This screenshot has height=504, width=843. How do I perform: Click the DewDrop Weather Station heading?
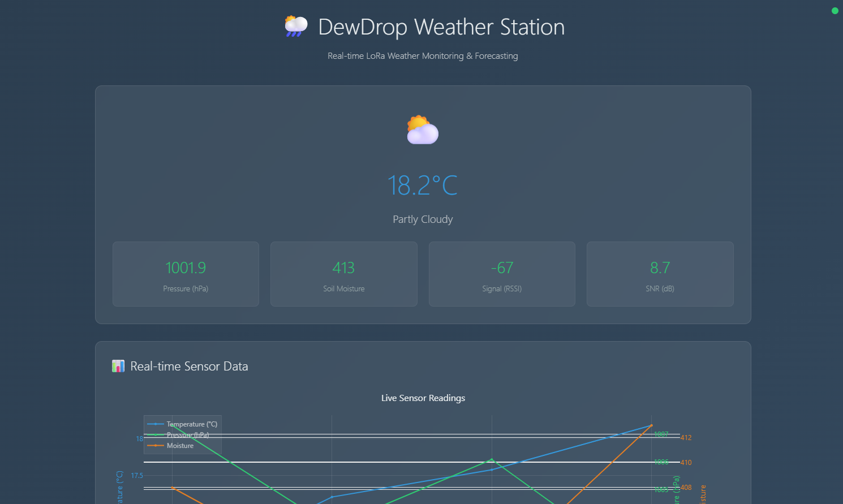pos(441,27)
